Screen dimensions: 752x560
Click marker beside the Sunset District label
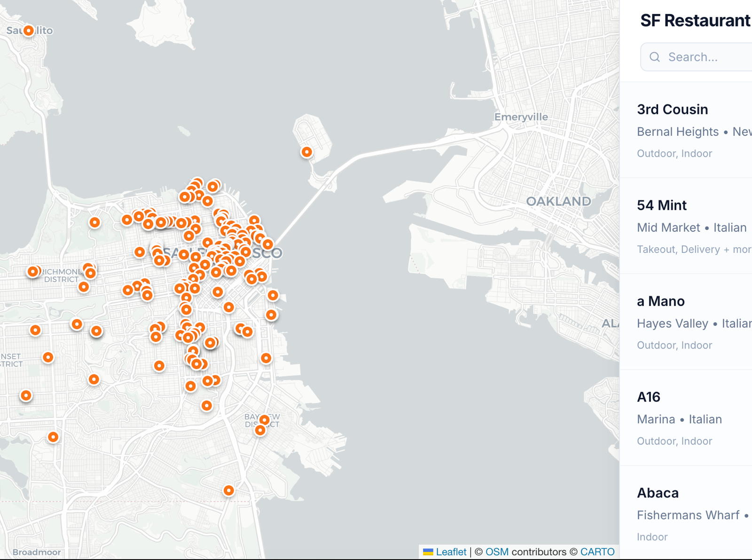click(48, 357)
